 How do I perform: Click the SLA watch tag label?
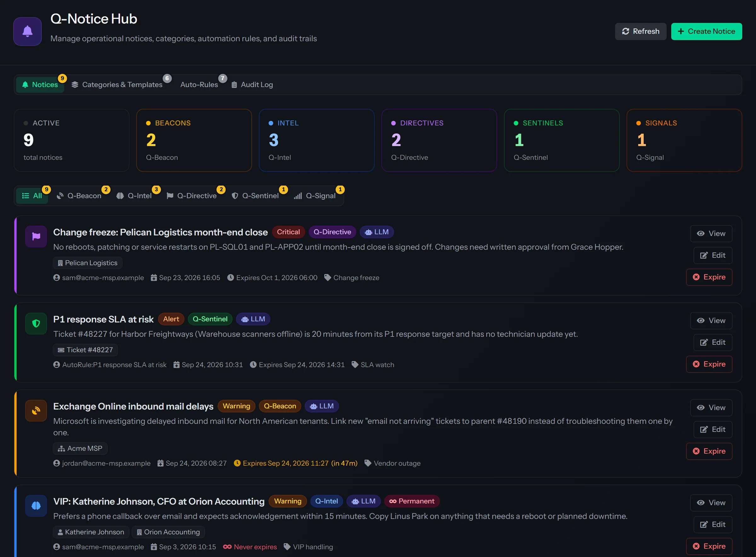pos(373,365)
